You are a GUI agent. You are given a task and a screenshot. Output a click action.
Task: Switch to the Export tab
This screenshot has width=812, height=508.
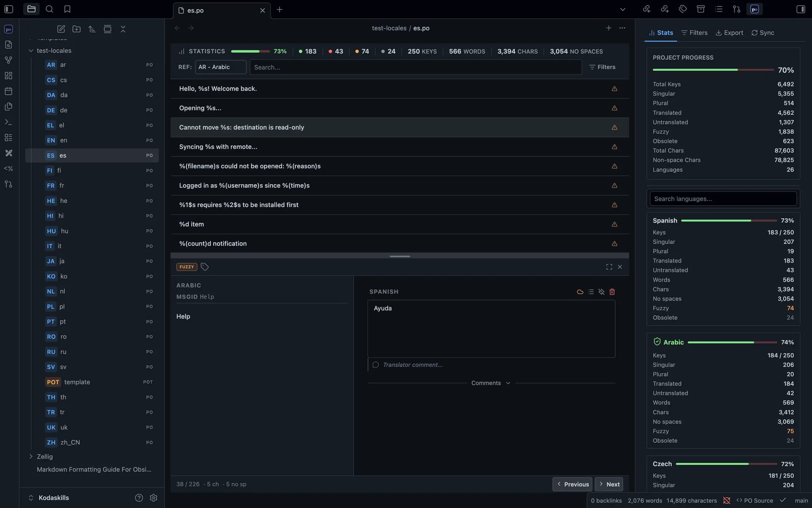click(729, 32)
